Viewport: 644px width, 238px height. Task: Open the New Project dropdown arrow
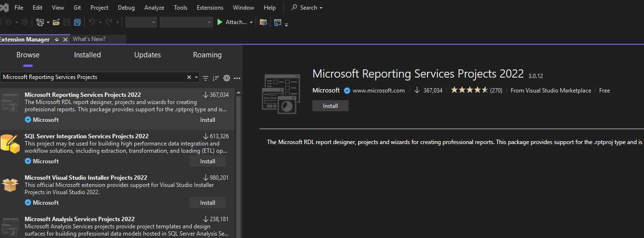point(47,22)
